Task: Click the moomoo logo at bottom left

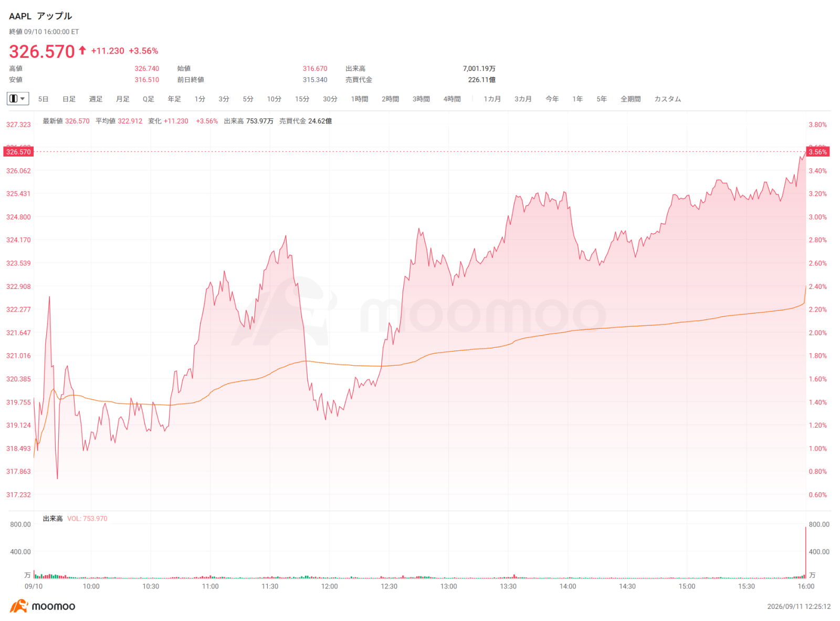Action: [x=43, y=606]
